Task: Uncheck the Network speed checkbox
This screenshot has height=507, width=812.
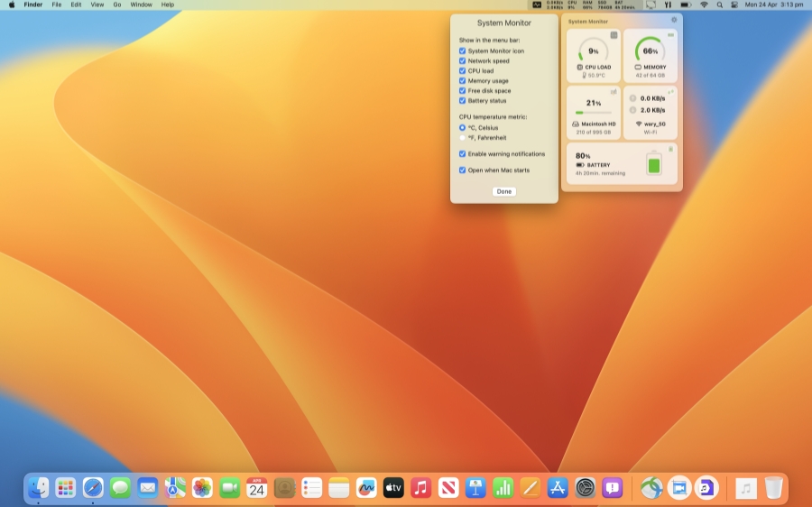Action: 462,61
